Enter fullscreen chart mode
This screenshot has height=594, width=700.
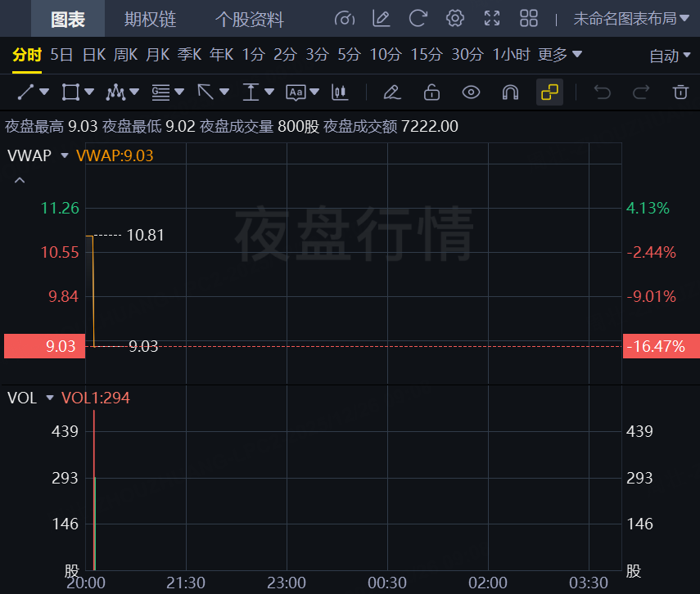(492, 19)
